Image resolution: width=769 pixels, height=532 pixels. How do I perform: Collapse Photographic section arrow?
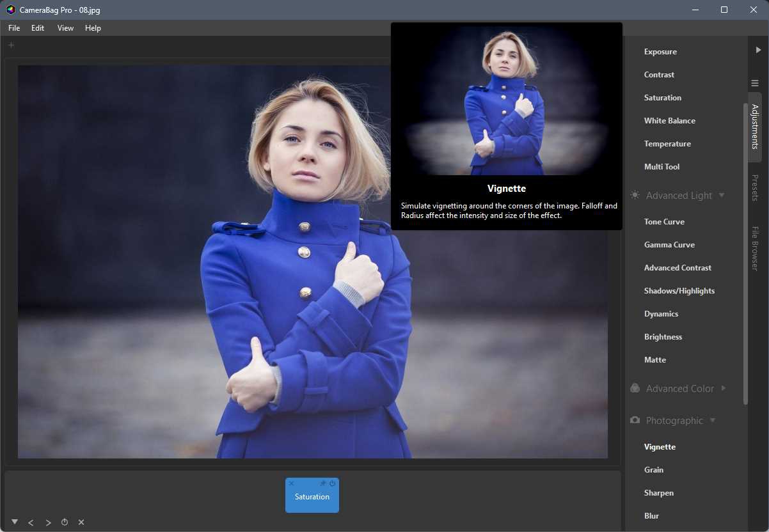(x=712, y=420)
